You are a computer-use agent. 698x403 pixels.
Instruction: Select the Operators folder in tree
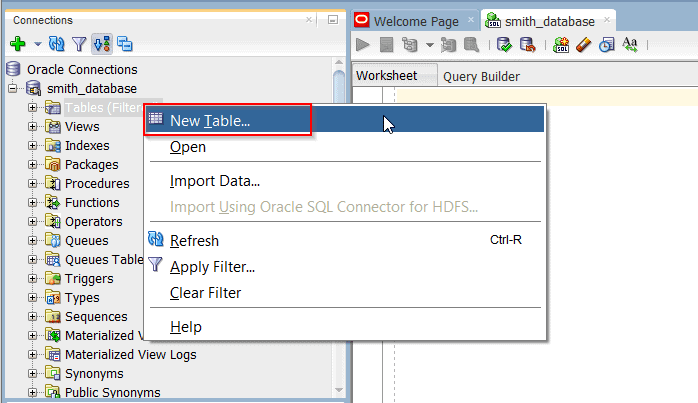pos(93,222)
